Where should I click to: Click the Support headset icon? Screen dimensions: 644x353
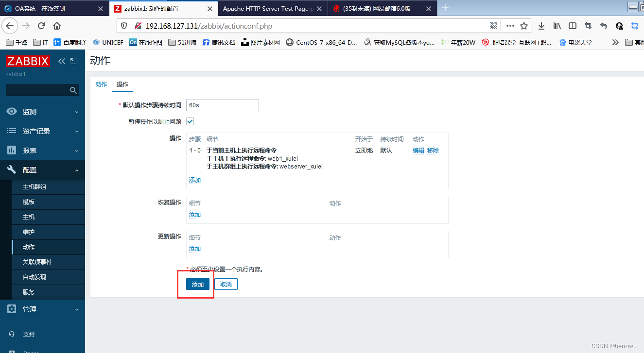point(12,334)
